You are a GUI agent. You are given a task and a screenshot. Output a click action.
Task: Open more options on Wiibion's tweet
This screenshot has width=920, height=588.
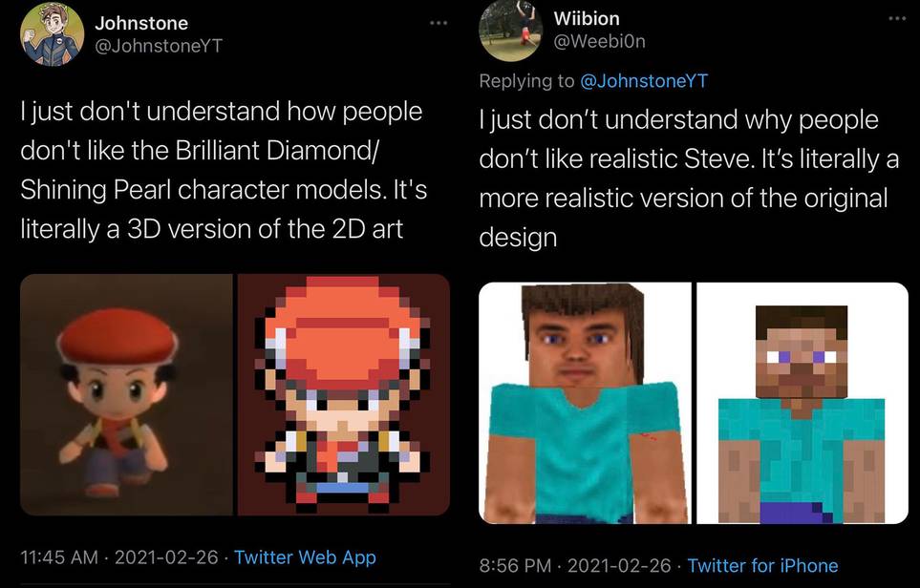895,18
